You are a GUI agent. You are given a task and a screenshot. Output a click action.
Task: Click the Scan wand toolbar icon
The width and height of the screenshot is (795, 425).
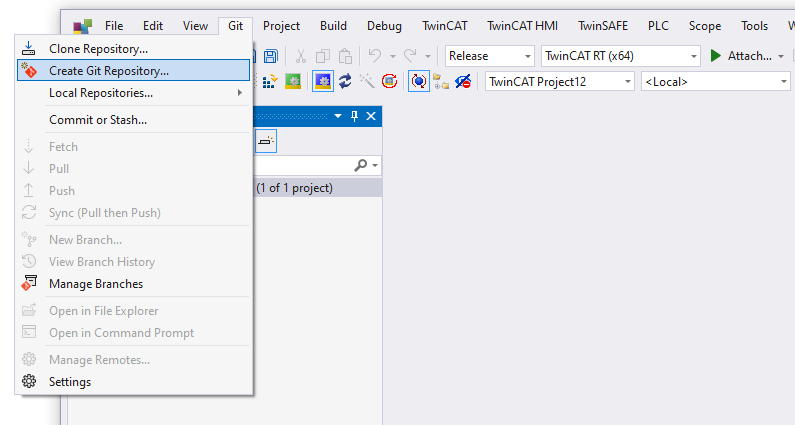(367, 82)
